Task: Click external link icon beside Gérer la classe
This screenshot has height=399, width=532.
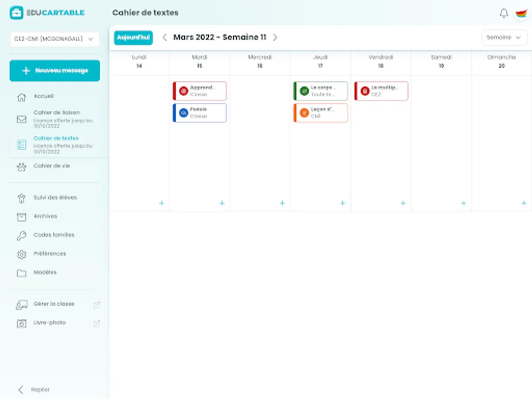Action: [x=97, y=305]
